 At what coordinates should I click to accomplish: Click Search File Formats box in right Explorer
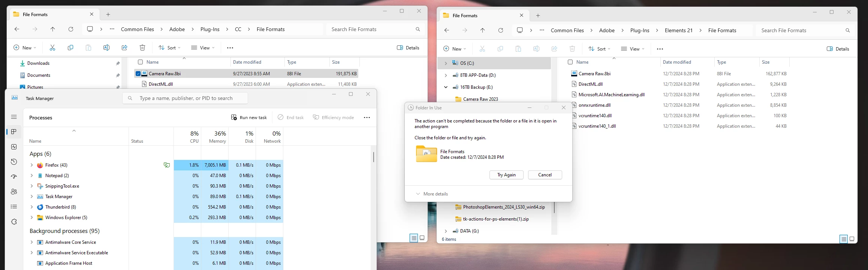[x=805, y=30]
